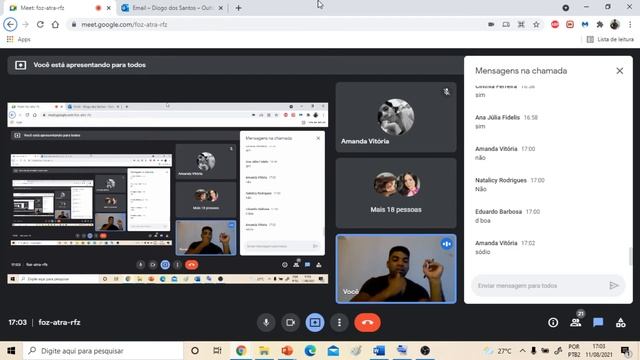Open camera permission icon in address bar
This screenshot has width=640, height=360.
[x=491, y=24]
